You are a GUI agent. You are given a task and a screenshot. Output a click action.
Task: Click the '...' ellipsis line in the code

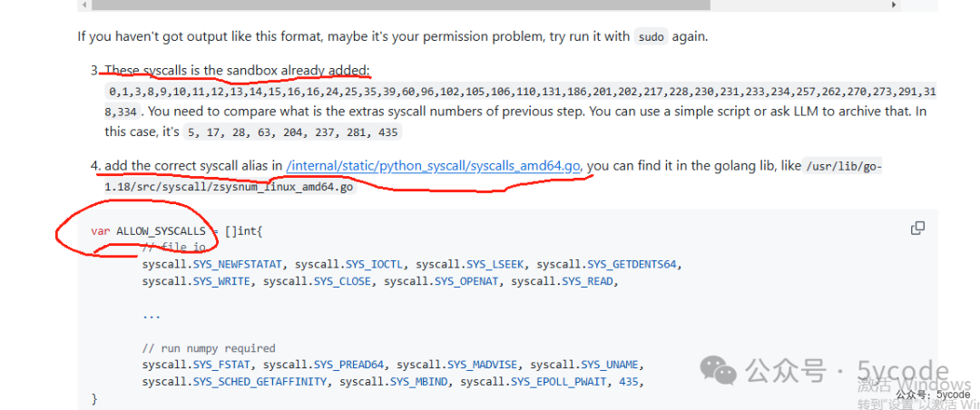(x=152, y=315)
